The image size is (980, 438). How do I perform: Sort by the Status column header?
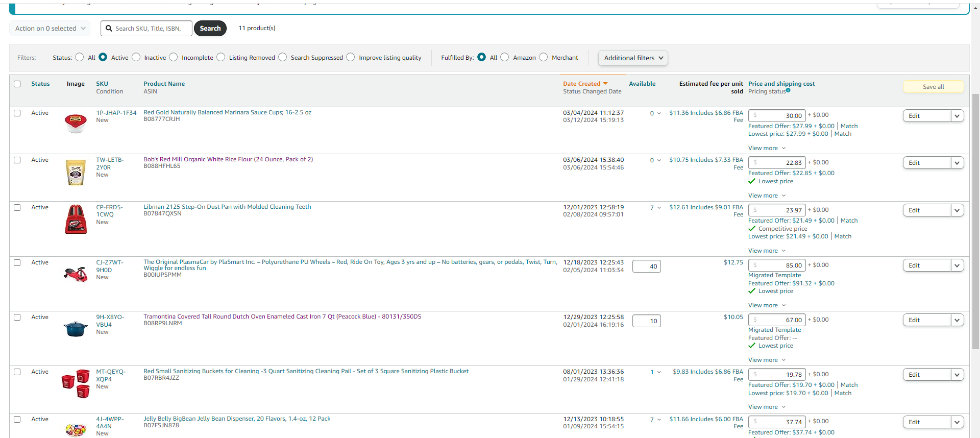pos(40,84)
